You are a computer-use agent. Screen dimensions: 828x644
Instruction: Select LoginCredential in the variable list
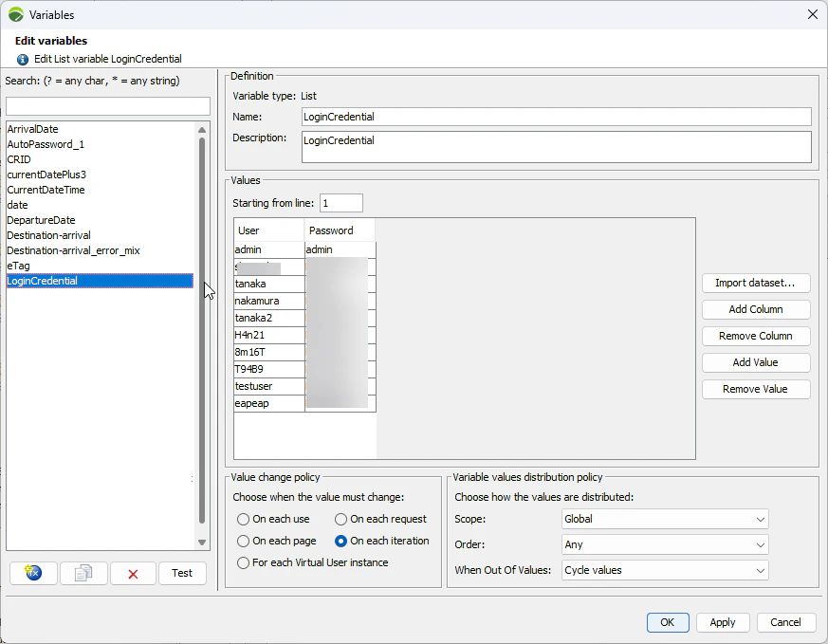(x=100, y=281)
